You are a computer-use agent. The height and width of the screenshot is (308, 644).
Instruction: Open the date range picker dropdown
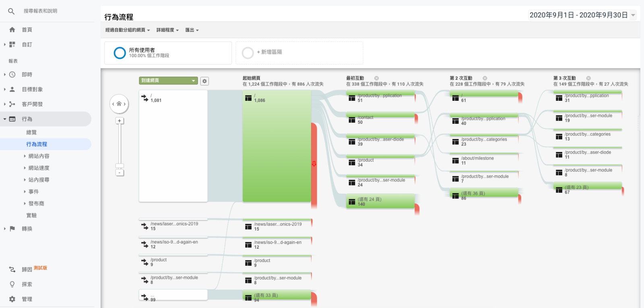[x=633, y=15]
